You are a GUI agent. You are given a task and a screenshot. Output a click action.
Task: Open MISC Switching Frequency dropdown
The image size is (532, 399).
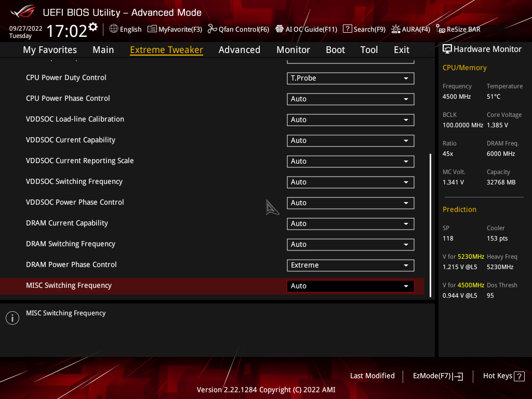(x=351, y=286)
